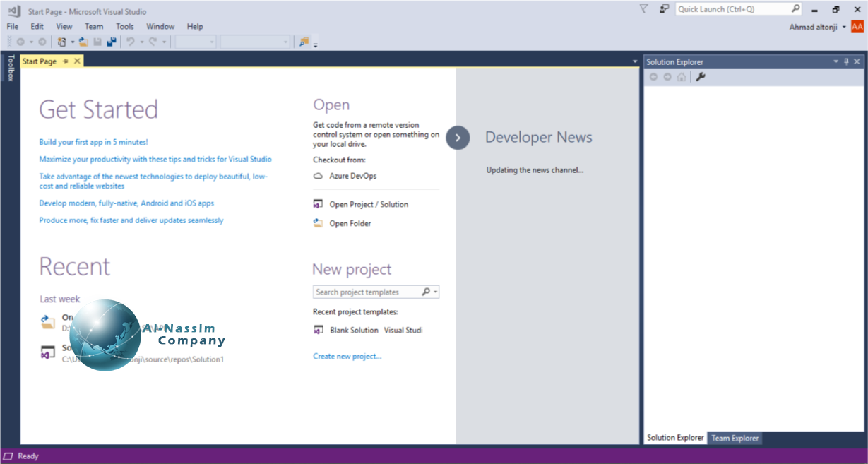Open the Window menu
The image size is (868, 464).
(x=161, y=27)
